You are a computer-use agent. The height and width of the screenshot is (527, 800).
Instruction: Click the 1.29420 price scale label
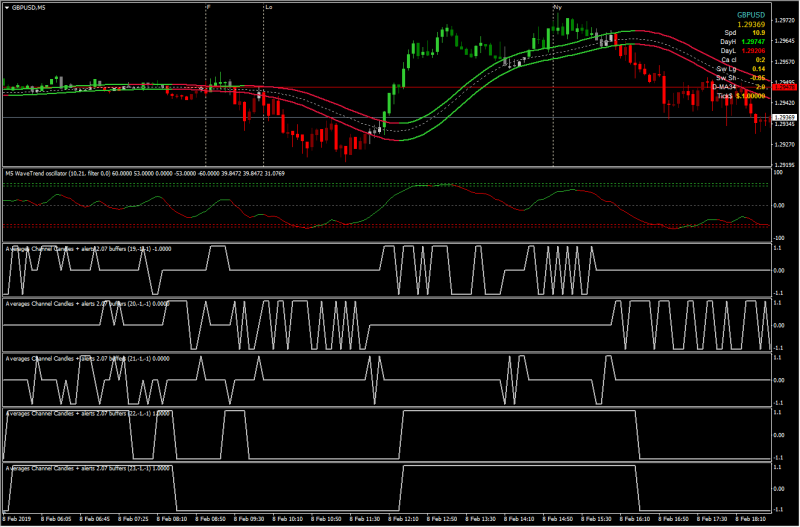click(783, 103)
